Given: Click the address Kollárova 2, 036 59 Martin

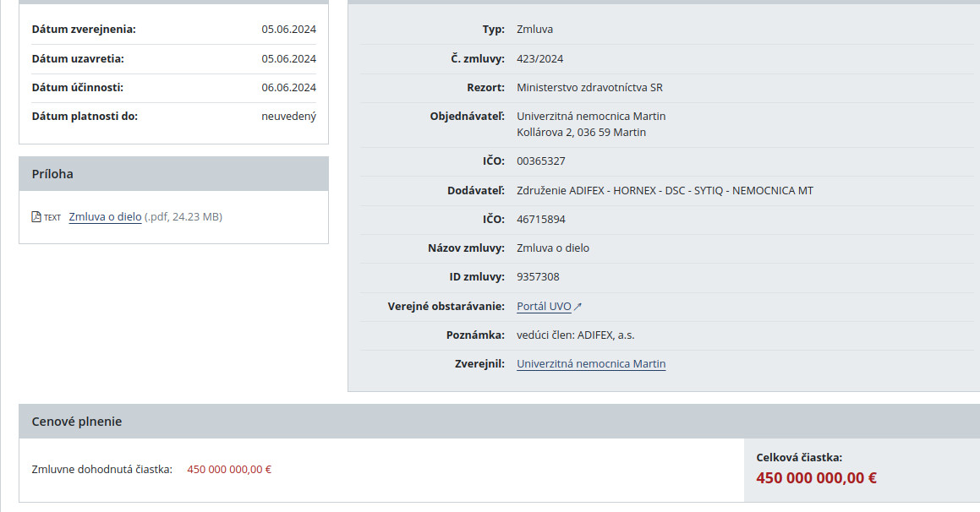Looking at the screenshot, I should point(581,133).
